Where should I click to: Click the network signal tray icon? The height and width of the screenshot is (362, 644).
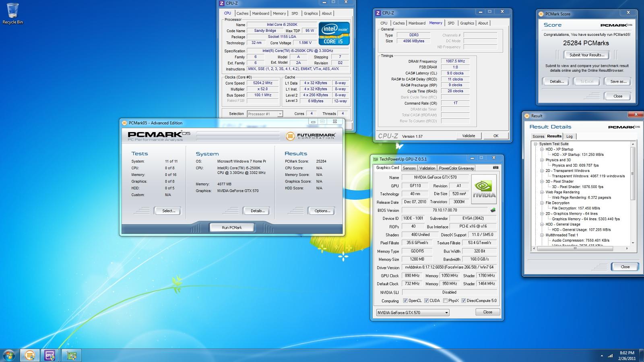610,356
